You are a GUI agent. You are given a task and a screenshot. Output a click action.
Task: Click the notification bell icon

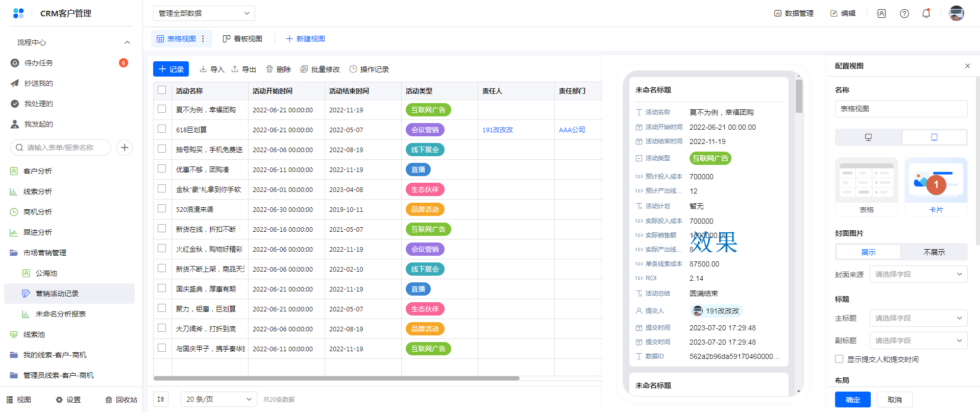[926, 14]
